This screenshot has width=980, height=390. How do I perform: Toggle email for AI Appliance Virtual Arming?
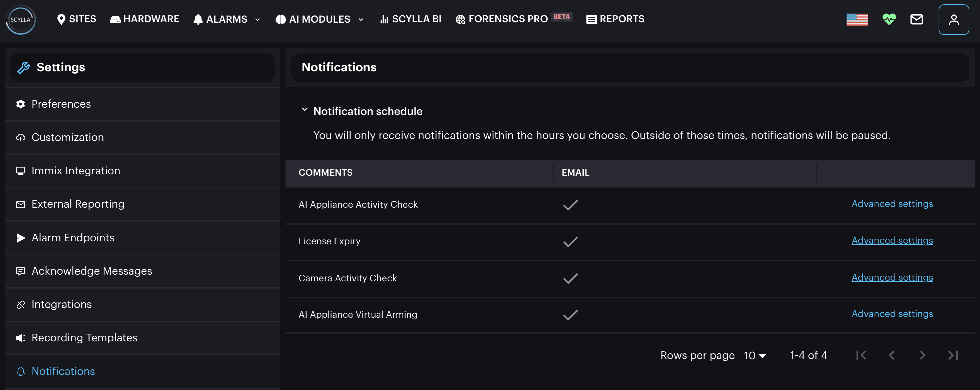click(570, 315)
